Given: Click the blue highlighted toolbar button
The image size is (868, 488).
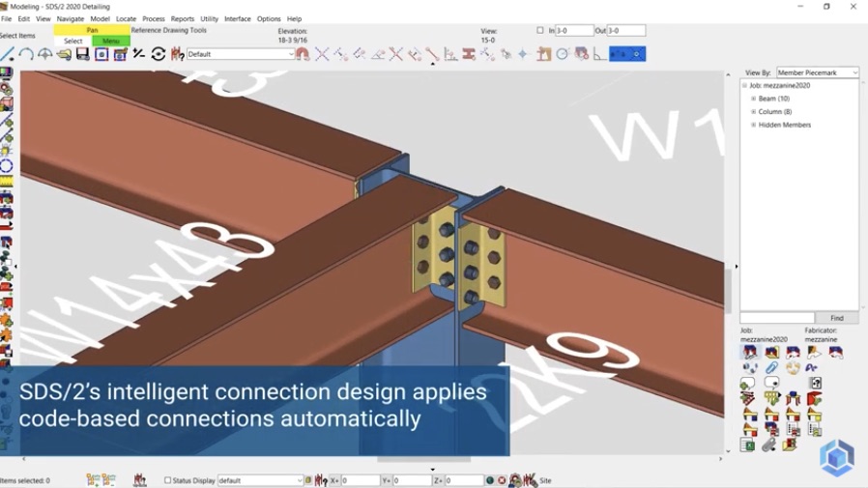Looking at the screenshot, I should [x=627, y=54].
